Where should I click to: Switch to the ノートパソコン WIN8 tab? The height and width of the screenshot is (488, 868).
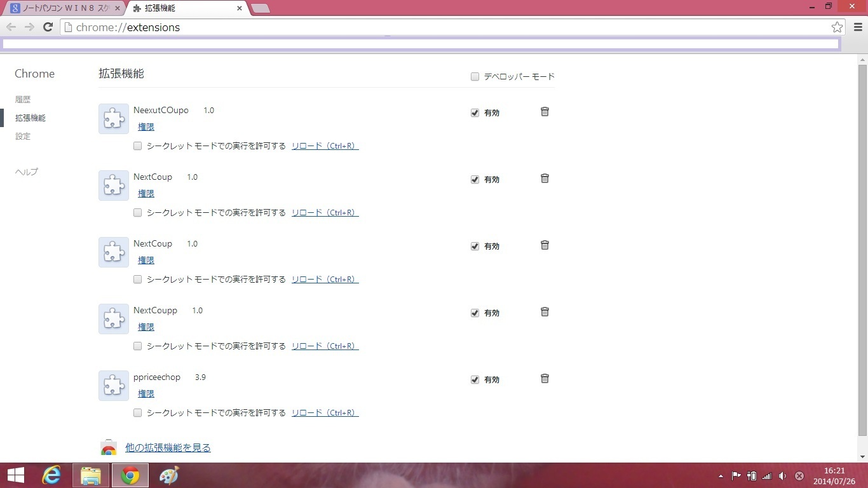(x=64, y=8)
